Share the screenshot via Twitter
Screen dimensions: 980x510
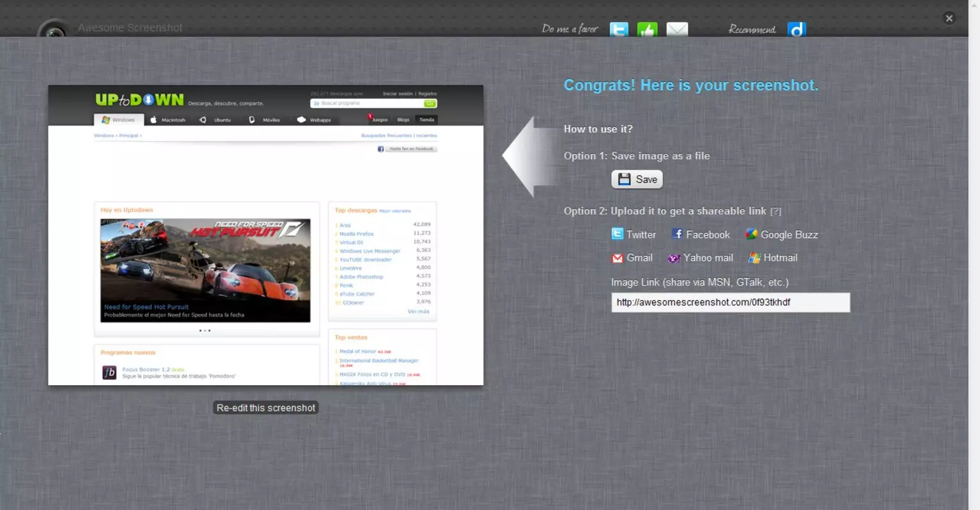[634, 235]
